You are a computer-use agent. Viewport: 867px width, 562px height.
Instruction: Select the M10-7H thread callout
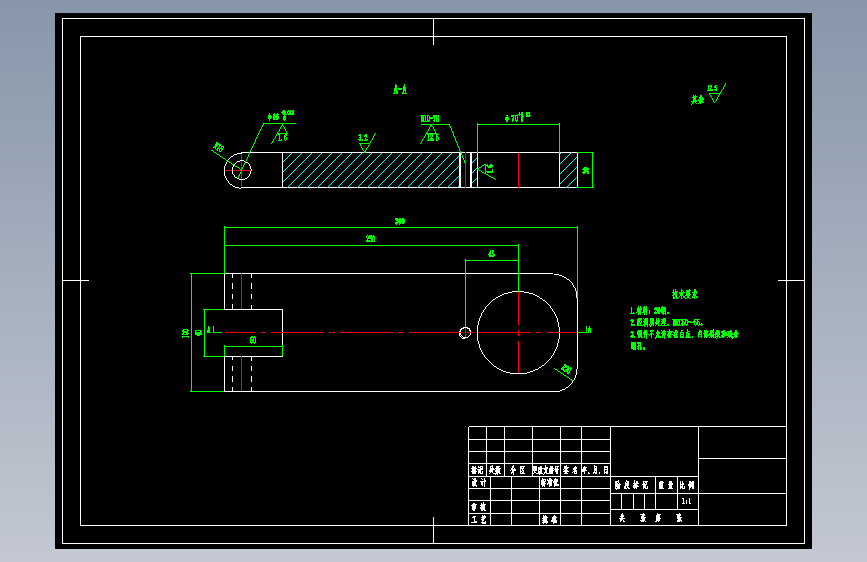pos(430,119)
